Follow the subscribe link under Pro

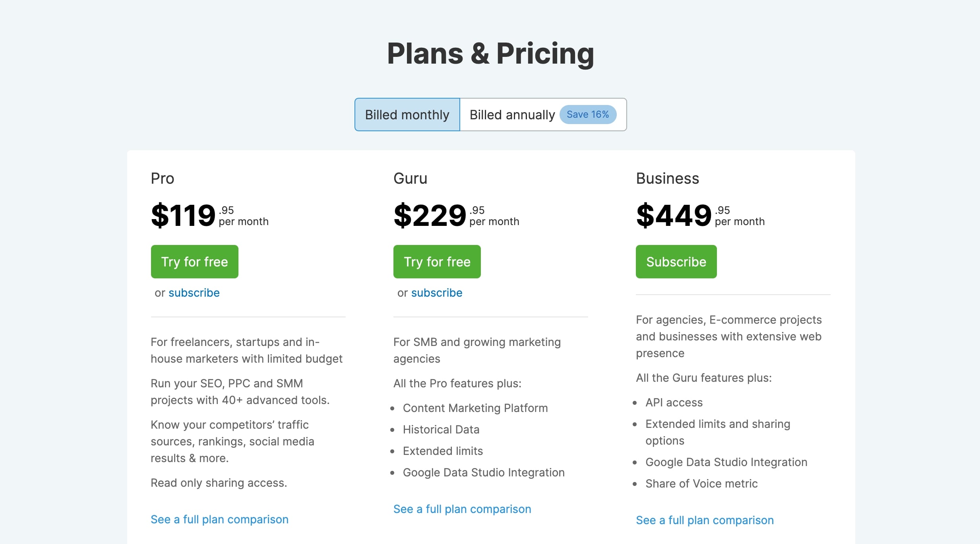194,293
